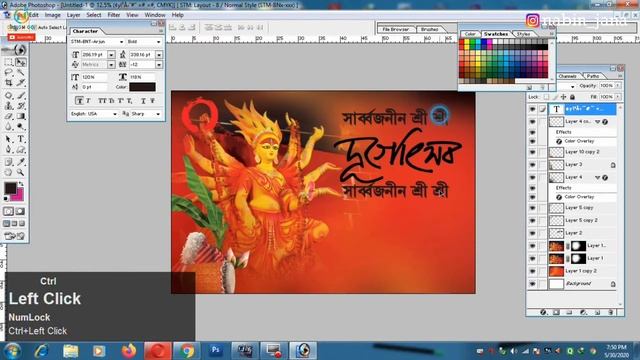Open the leading value dropdown
Screen dimensions: 640x360
coord(159,55)
